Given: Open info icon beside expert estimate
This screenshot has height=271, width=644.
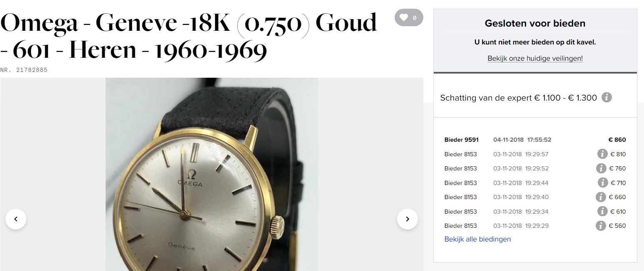Looking at the screenshot, I should (607, 98).
